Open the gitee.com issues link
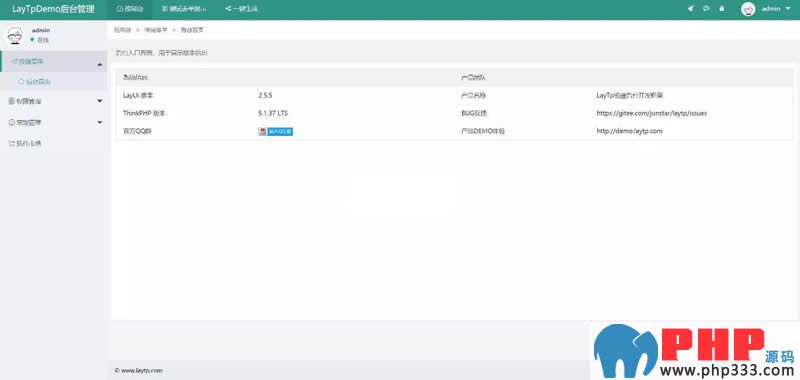800x380 pixels. coord(652,113)
